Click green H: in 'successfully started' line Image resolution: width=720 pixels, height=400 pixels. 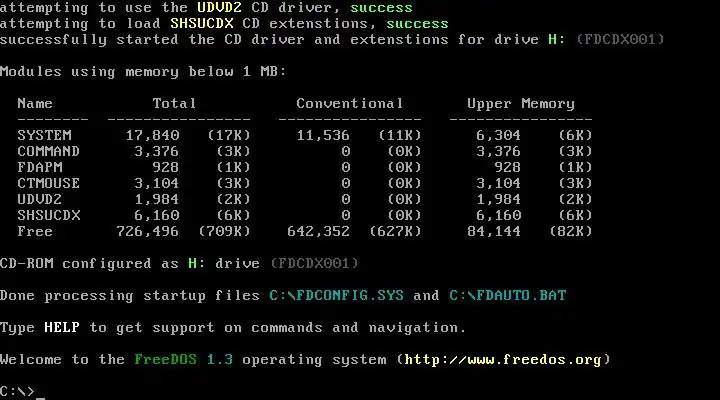(557, 39)
